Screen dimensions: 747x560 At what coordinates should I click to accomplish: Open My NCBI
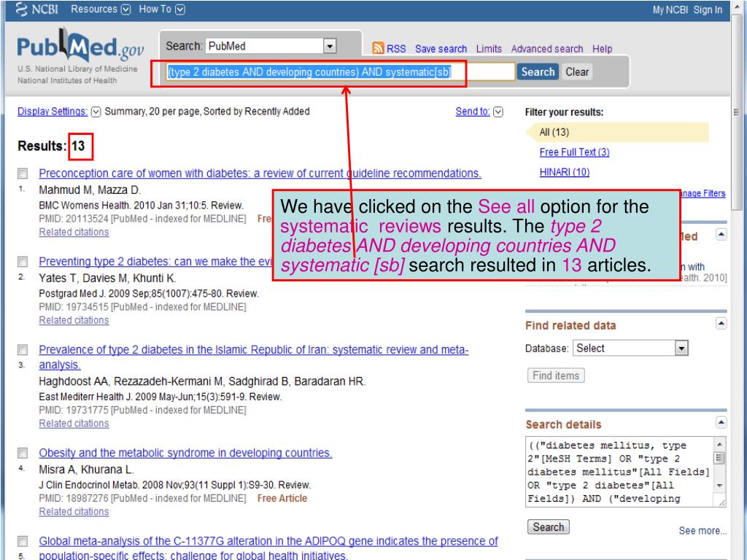point(670,10)
